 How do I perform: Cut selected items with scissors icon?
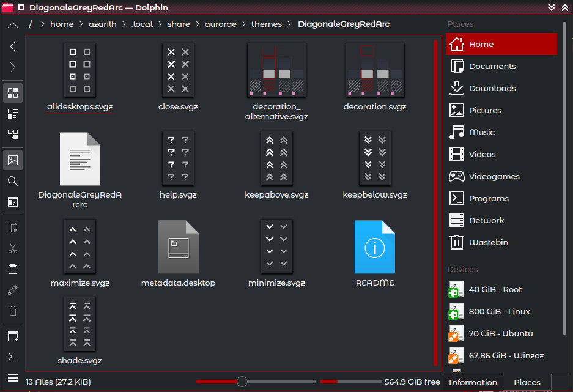(x=13, y=248)
